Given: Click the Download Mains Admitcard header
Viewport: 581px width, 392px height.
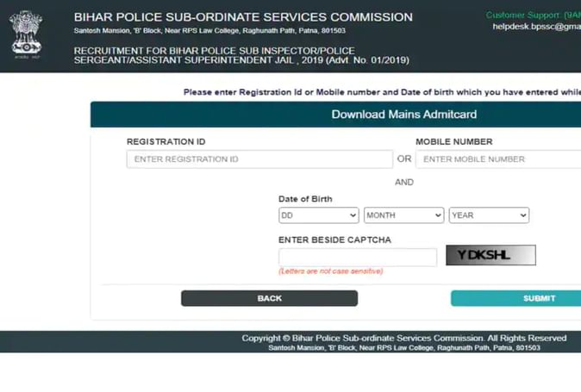Looking at the screenshot, I should point(403,115).
